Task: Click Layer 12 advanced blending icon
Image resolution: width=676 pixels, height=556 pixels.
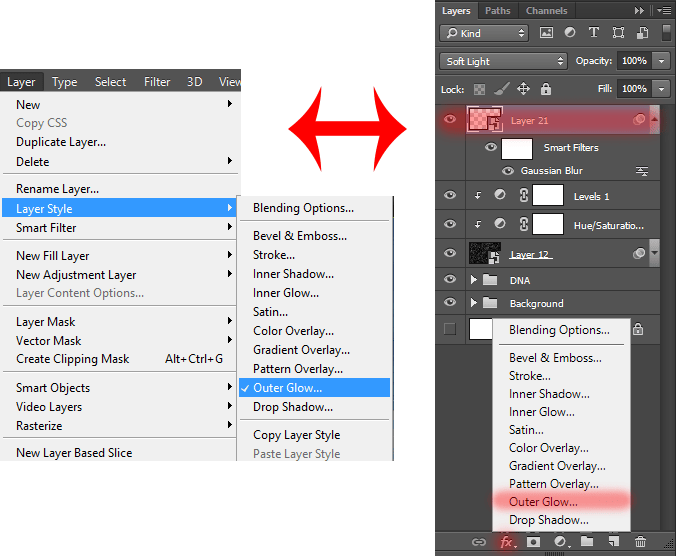Action: [639, 253]
